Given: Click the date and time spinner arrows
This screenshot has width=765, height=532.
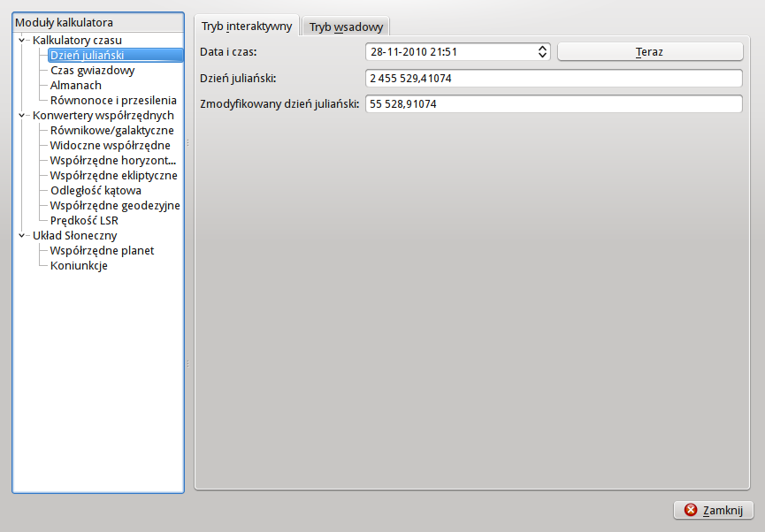Looking at the screenshot, I should pyautogui.click(x=543, y=52).
